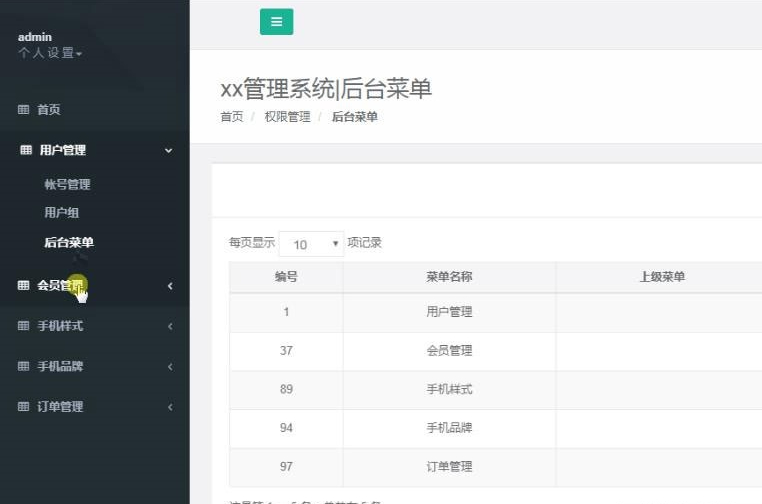Toggle sidebar with green hamburger button
This screenshot has height=504, width=762.
coord(277,21)
